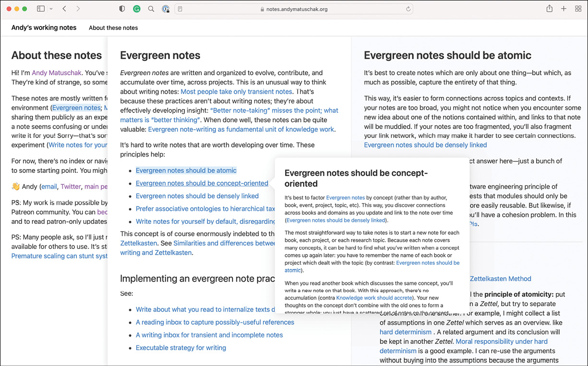Open the Grammarly extension
This screenshot has width=588, height=366.
(136, 9)
